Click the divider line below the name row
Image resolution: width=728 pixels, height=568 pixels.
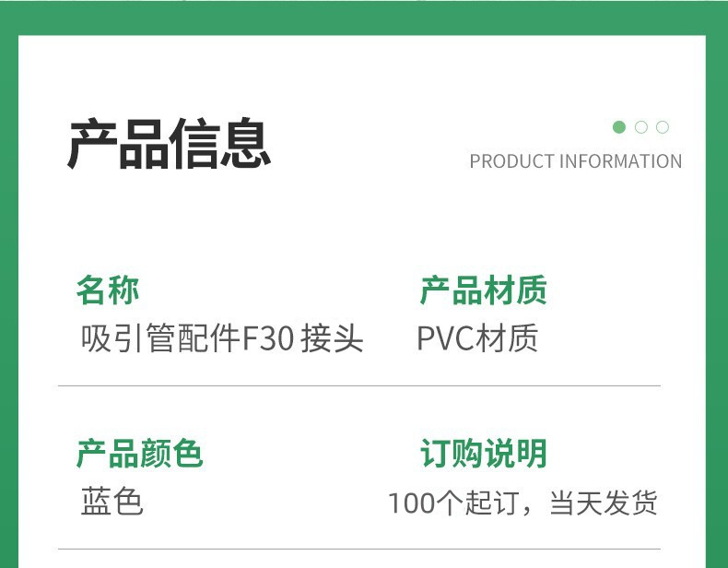click(x=359, y=385)
